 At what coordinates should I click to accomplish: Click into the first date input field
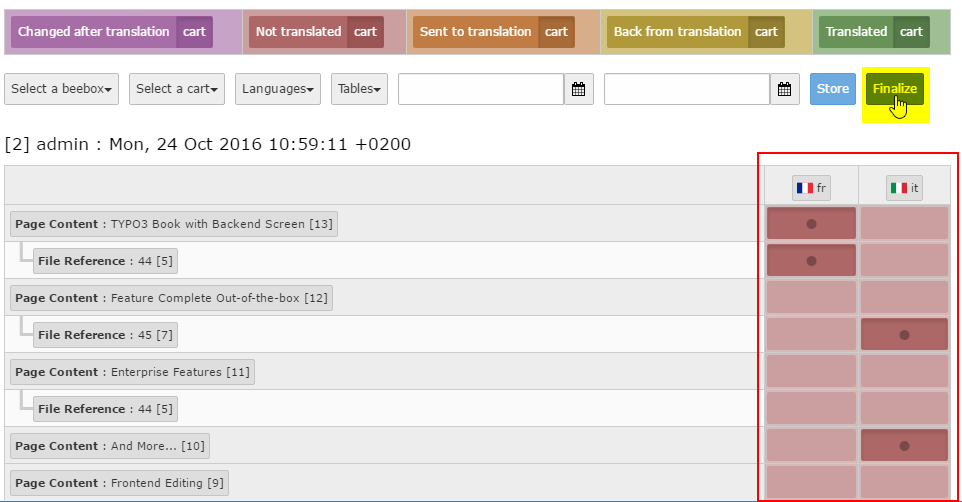(481, 89)
